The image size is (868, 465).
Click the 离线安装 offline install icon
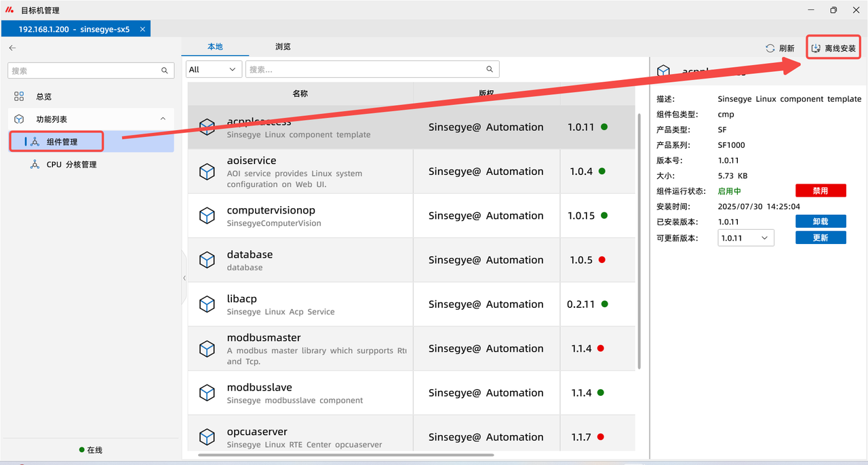coord(816,49)
